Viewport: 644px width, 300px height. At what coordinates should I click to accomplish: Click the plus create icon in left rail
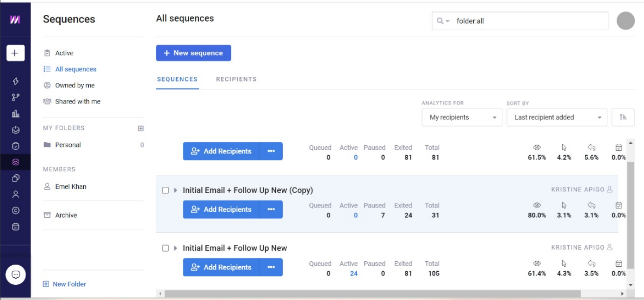[15, 53]
